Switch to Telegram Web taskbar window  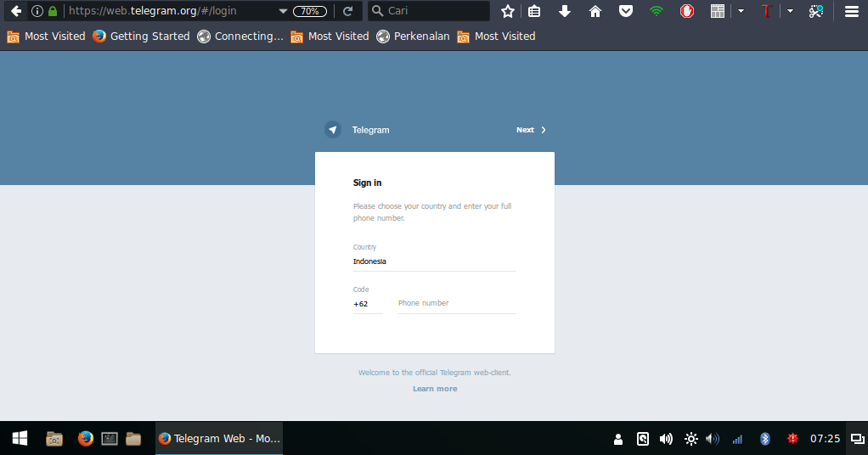tap(219, 438)
